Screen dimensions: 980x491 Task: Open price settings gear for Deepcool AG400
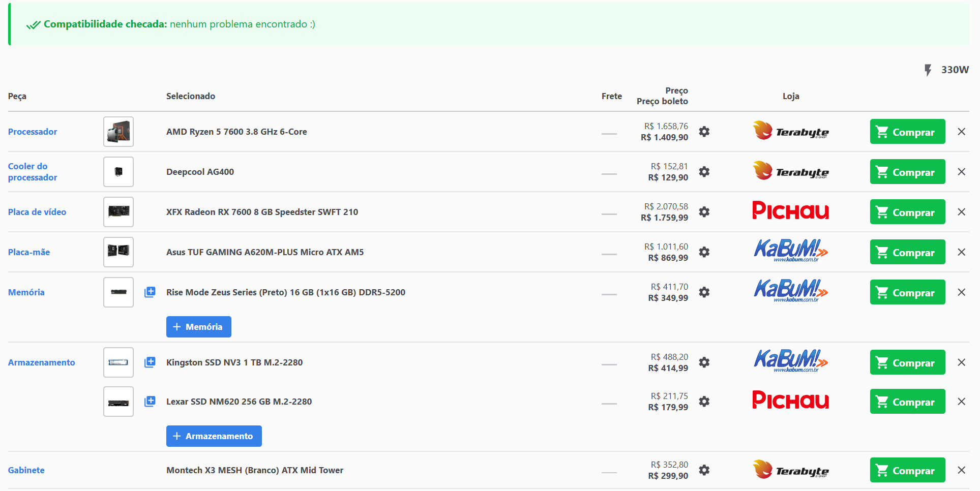(x=704, y=172)
